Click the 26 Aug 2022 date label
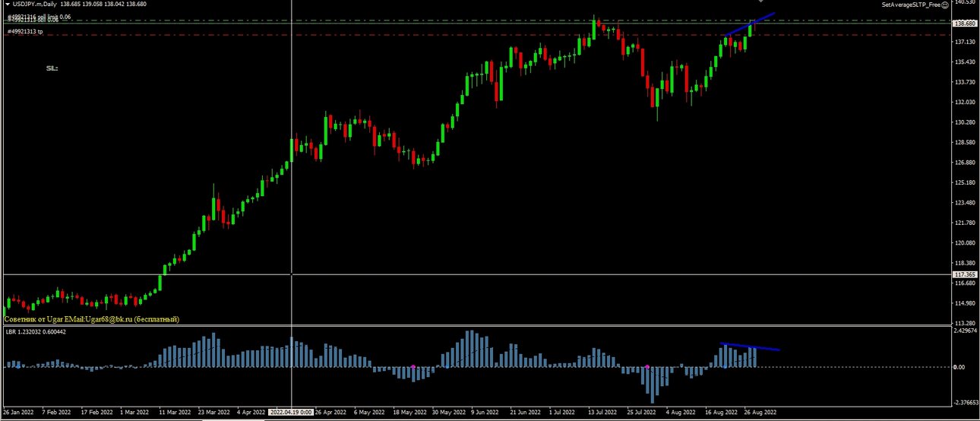 (x=760, y=413)
